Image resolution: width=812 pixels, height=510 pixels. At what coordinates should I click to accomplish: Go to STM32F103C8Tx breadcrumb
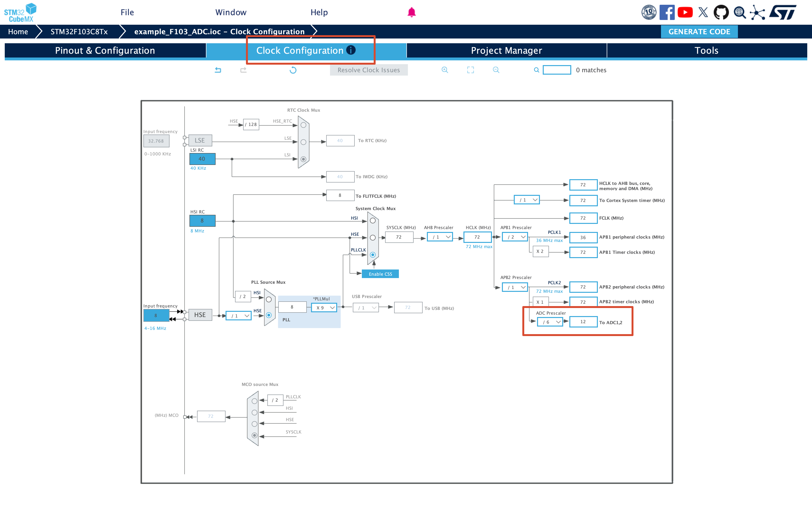(79, 32)
